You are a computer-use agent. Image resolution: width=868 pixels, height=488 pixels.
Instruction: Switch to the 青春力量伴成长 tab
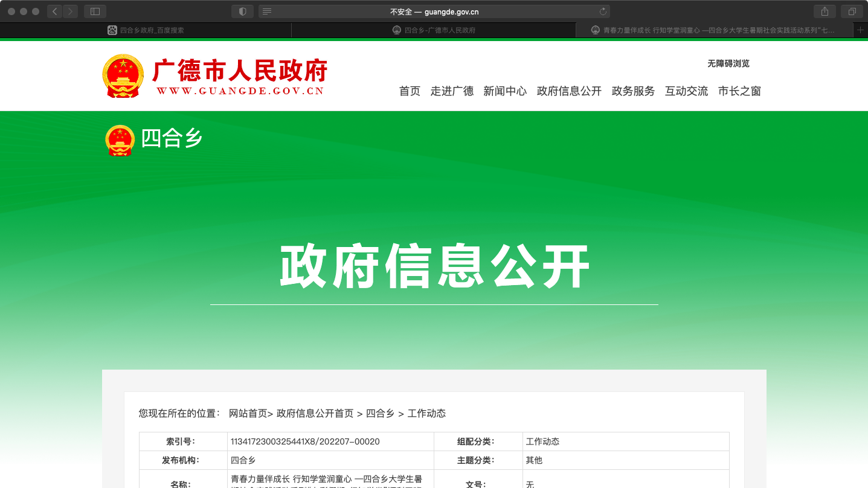pyautogui.click(x=713, y=30)
